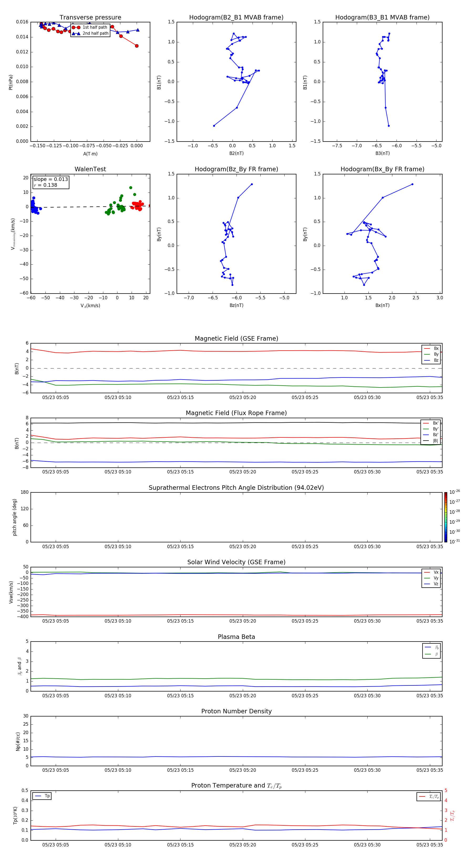Click the top-right endpoint of Bx_By hodogram
473x868 pixels.
pyautogui.click(x=412, y=184)
